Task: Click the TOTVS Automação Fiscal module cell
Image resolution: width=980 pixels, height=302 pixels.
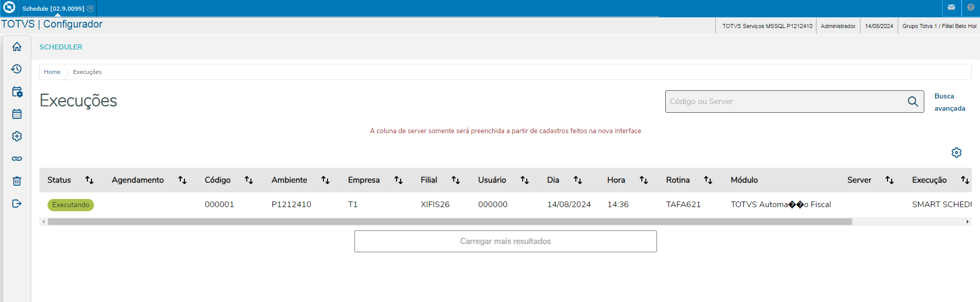Action: 781,205
